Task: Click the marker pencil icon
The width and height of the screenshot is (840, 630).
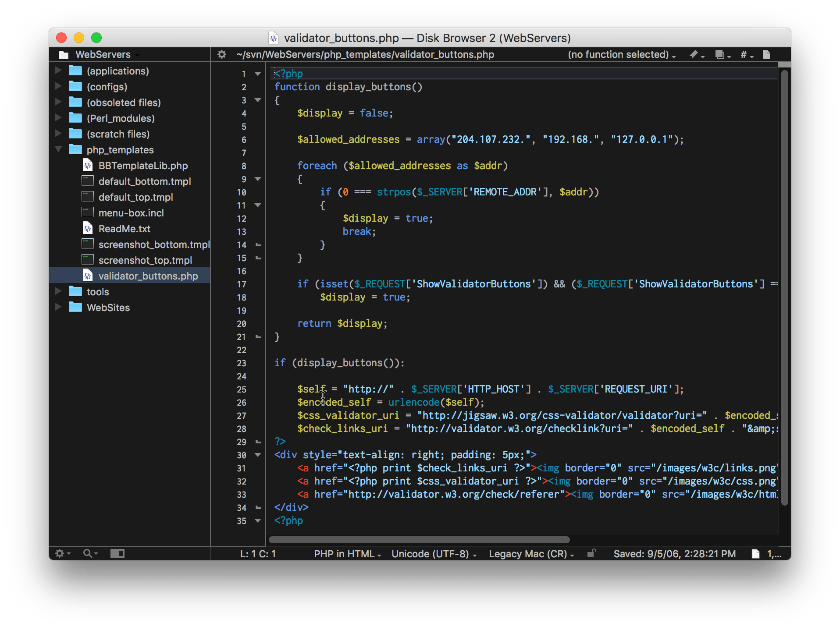Action: tap(694, 54)
